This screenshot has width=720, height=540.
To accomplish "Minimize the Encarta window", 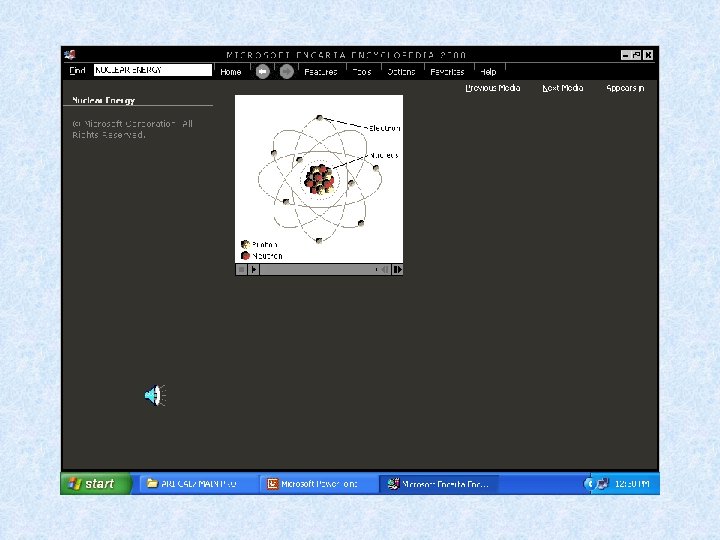I will tap(625, 55).
